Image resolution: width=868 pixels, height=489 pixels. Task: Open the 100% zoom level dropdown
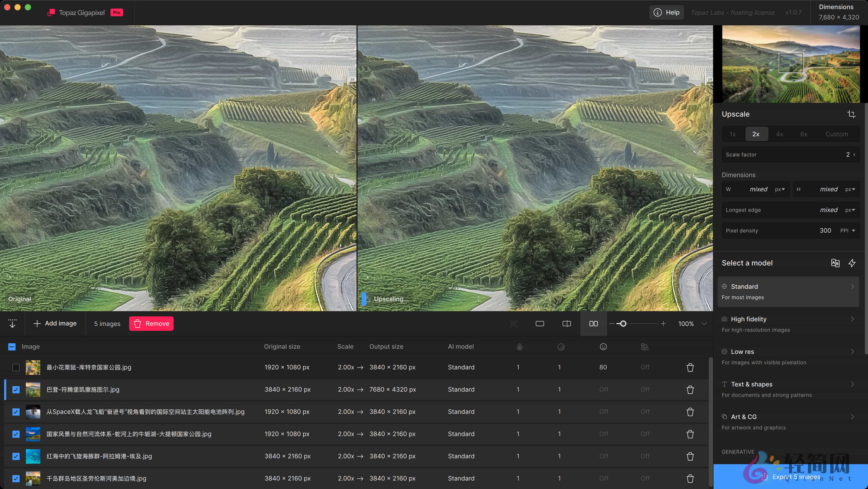tap(704, 324)
